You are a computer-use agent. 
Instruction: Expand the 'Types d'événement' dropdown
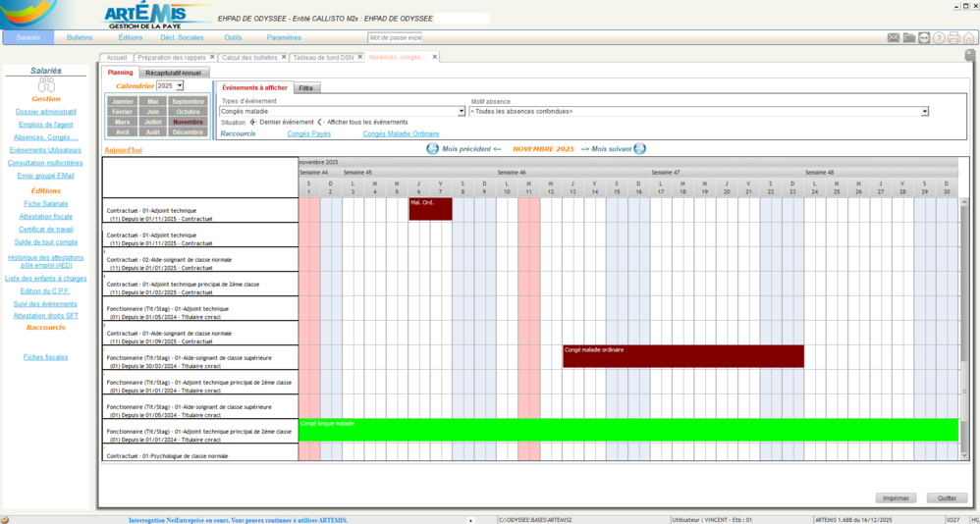point(462,112)
